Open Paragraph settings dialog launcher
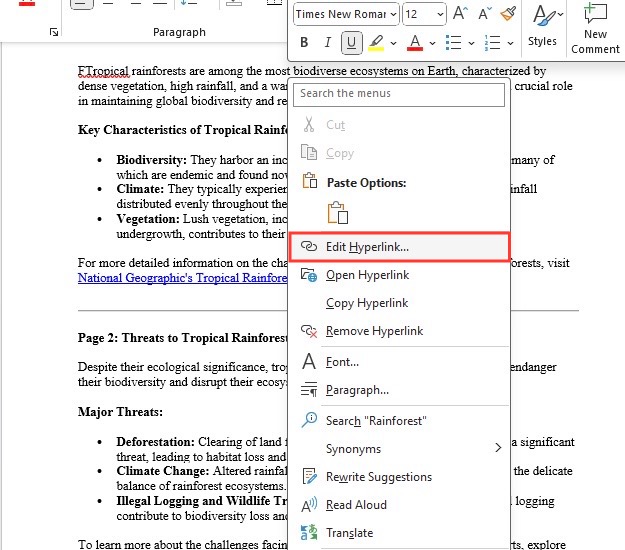Image resolution: width=625 pixels, height=550 pixels. tap(54, 32)
